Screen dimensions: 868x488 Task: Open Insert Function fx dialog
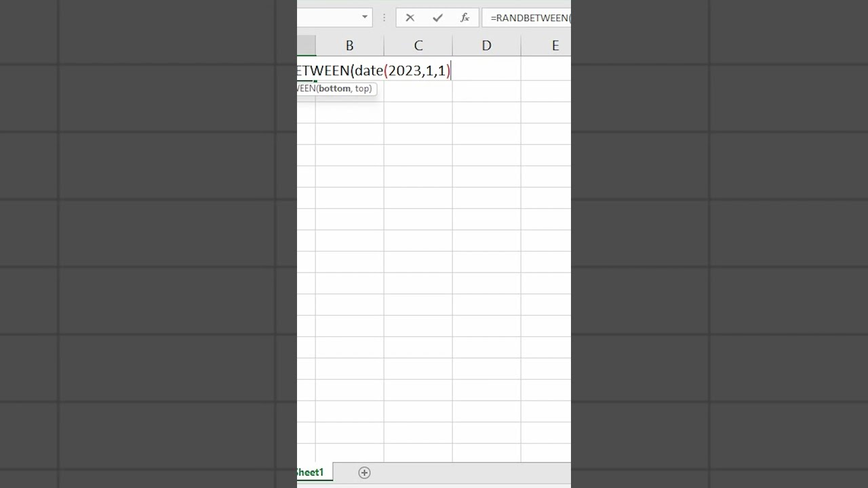pyautogui.click(x=465, y=18)
